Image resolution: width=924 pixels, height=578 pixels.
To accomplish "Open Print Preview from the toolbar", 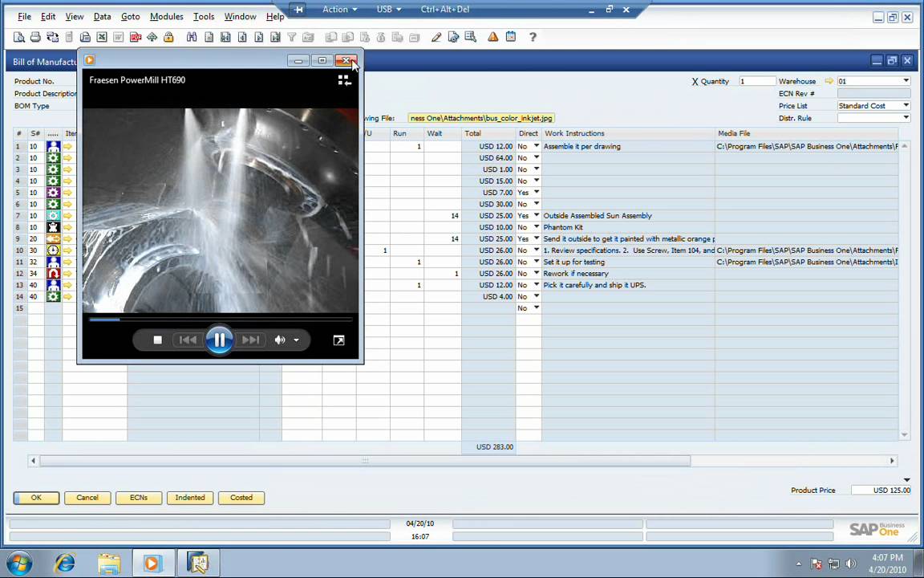I will pyautogui.click(x=19, y=37).
